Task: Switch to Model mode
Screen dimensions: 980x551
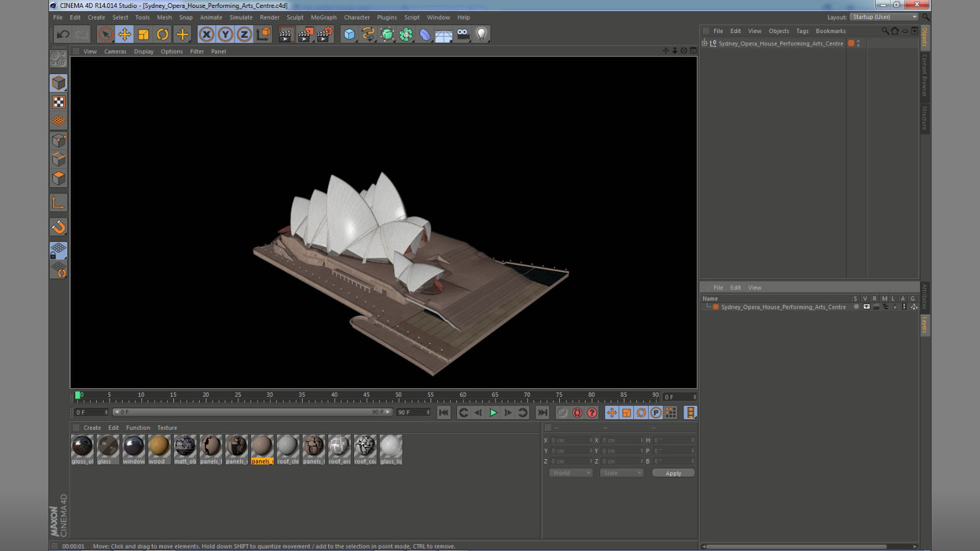Action: tap(59, 83)
